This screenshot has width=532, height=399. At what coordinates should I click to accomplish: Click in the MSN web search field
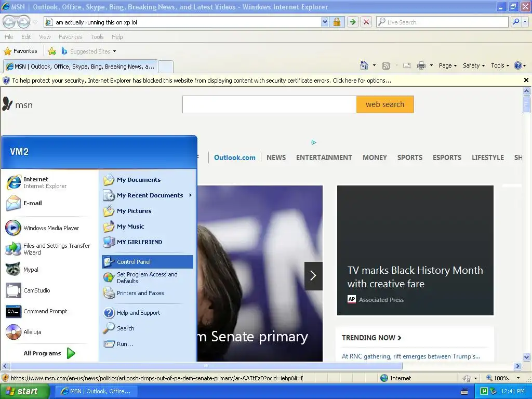tap(270, 104)
